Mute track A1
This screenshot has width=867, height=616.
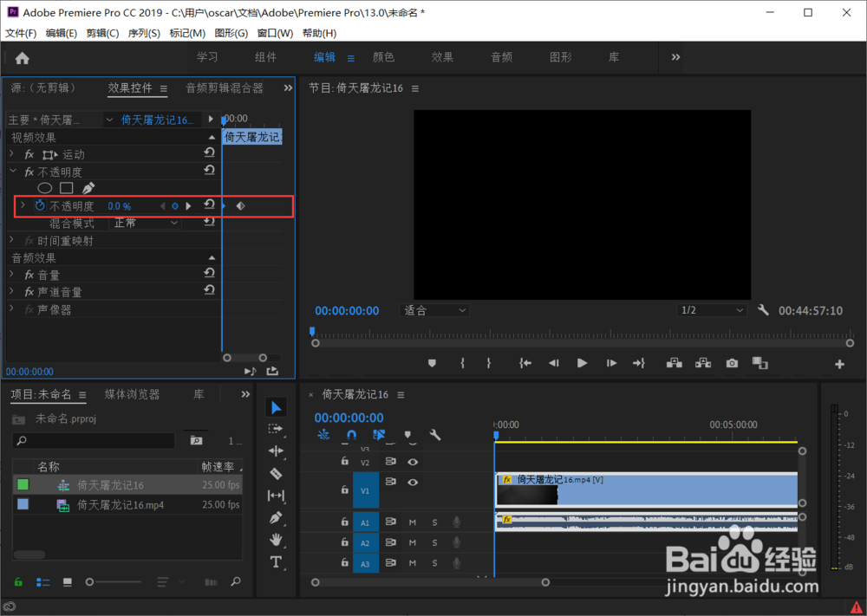tap(413, 522)
